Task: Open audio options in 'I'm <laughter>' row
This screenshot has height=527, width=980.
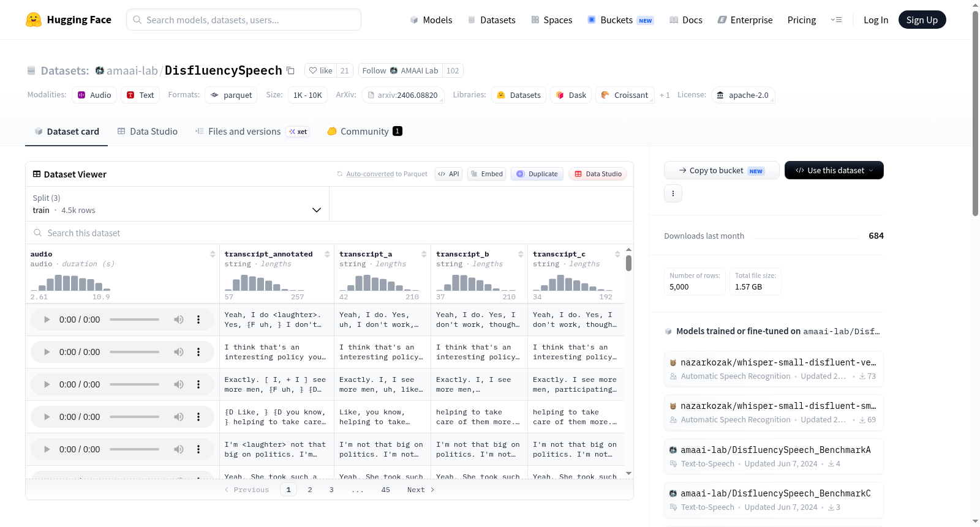Action: pos(198,449)
